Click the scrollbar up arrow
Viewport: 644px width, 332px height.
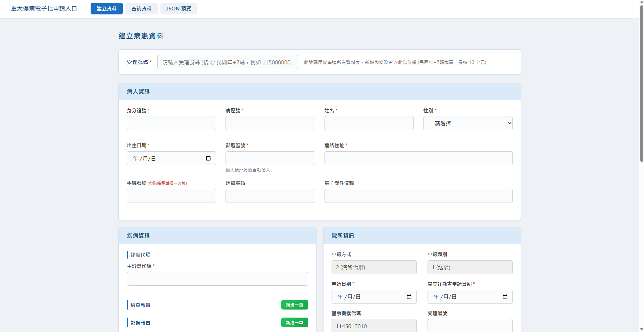[x=642, y=2]
